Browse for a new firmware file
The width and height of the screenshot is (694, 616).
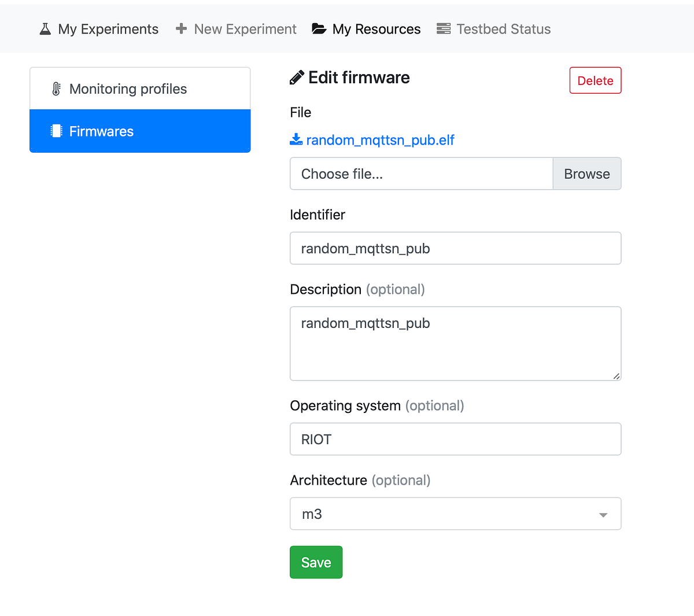coord(586,174)
